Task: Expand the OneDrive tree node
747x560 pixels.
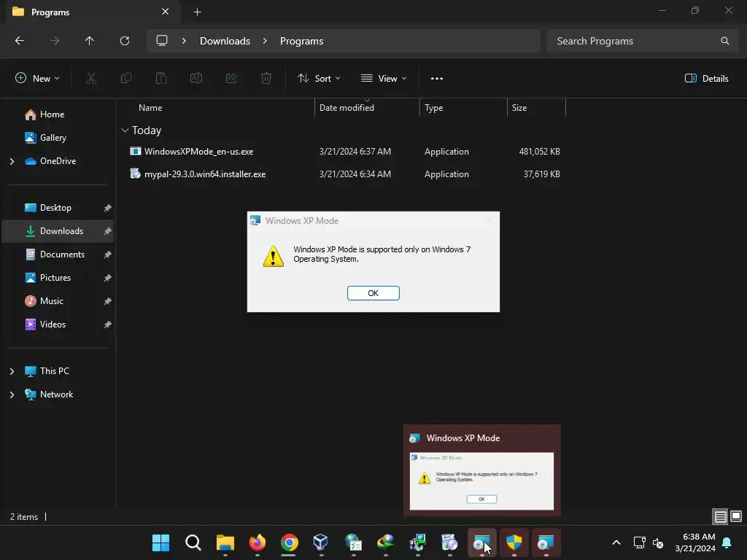Action: click(12, 161)
